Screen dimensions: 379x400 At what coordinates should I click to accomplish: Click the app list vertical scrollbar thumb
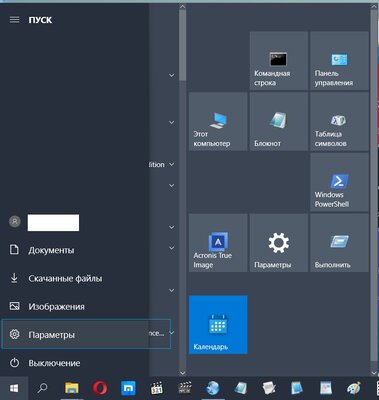182,43
